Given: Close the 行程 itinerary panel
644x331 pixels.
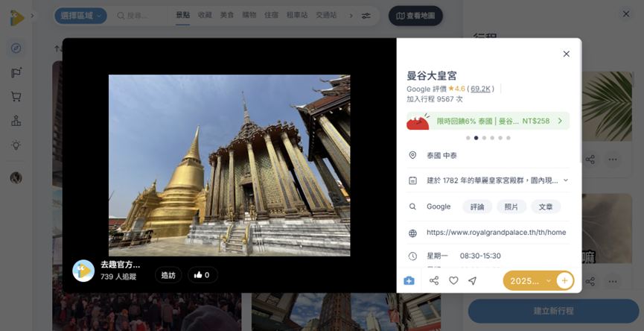Looking at the screenshot, I should point(626,14).
